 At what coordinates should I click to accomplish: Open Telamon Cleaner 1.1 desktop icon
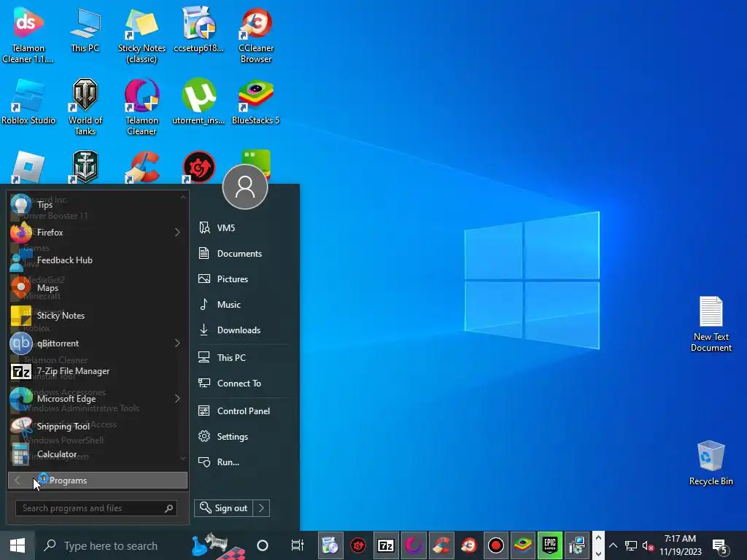coord(28,35)
